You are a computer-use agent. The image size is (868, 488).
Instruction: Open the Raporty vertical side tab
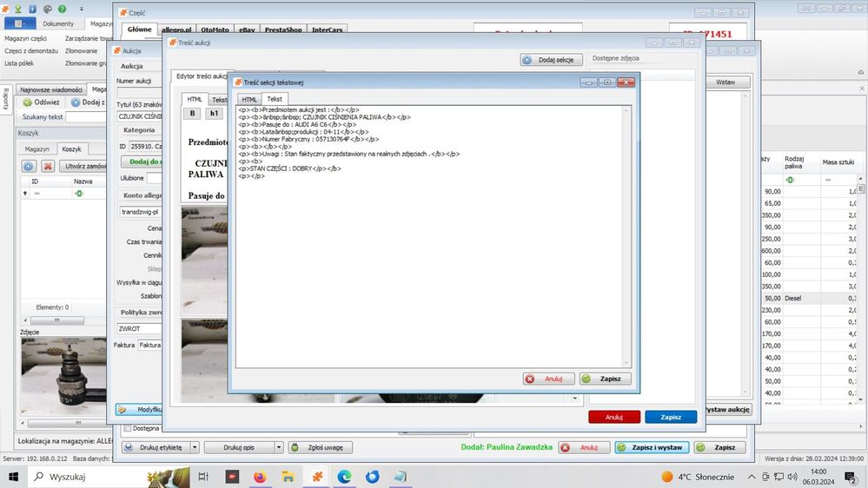pyautogui.click(x=6, y=98)
